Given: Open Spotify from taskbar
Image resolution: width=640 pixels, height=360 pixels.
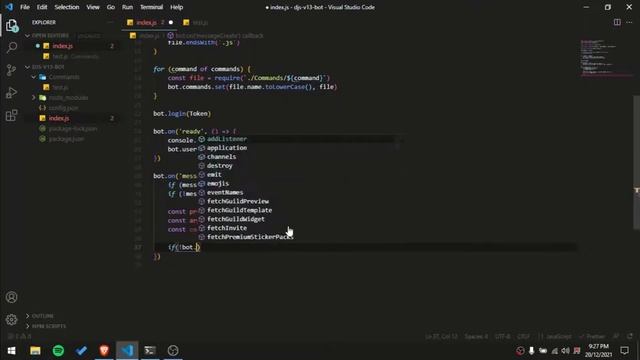Looking at the screenshot, I should pos(58,350).
